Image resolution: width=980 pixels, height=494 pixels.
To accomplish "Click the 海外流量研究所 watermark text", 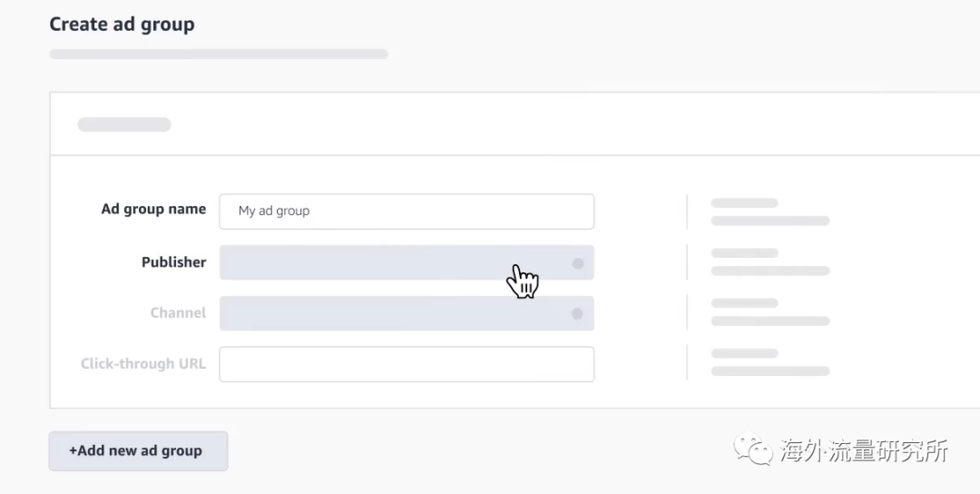I will point(864,450).
